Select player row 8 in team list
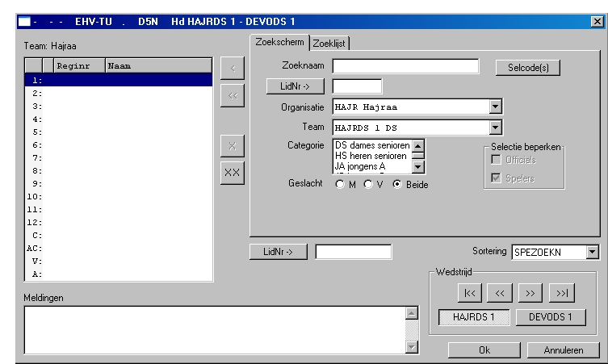Image resolution: width=608 pixels, height=364 pixels. pyautogui.click(x=119, y=171)
